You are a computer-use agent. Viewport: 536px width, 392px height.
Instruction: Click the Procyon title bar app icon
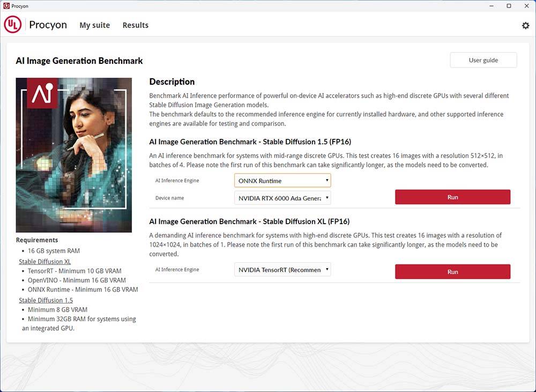coord(6,6)
